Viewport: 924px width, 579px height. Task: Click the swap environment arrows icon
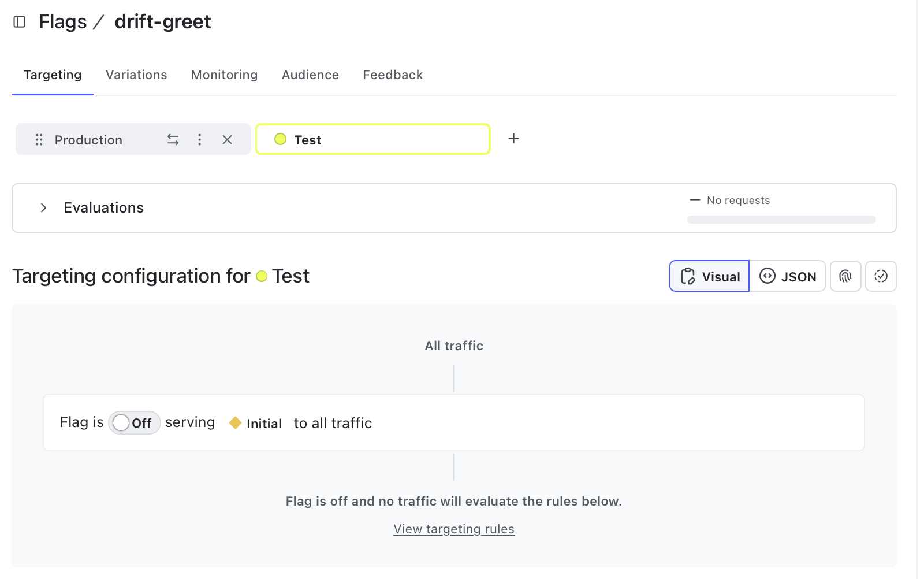pos(173,140)
